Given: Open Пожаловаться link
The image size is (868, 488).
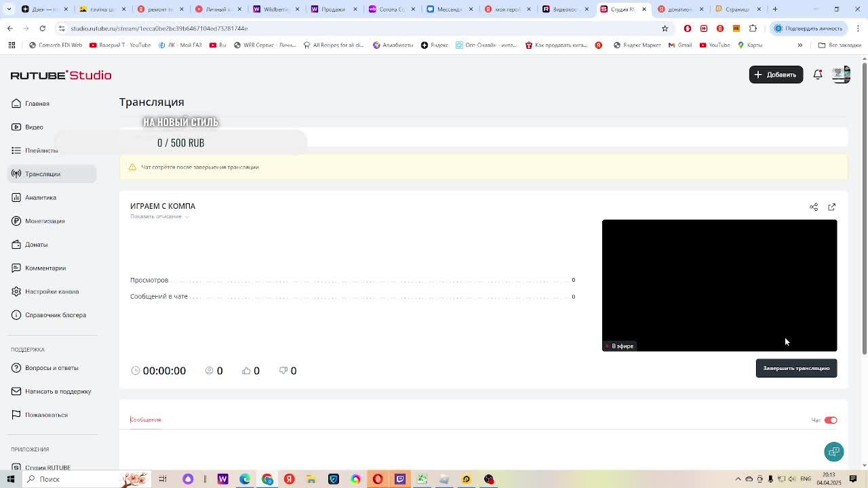Looking at the screenshot, I should tap(46, 415).
